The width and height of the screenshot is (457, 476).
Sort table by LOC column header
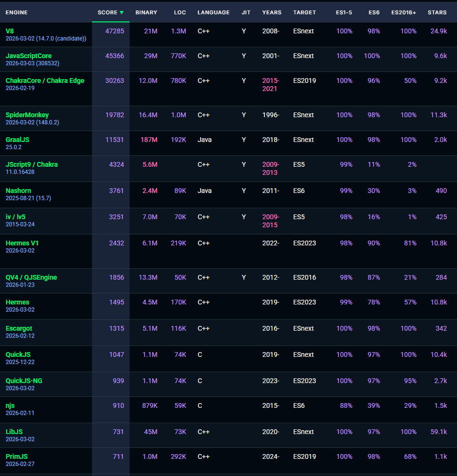(180, 12)
